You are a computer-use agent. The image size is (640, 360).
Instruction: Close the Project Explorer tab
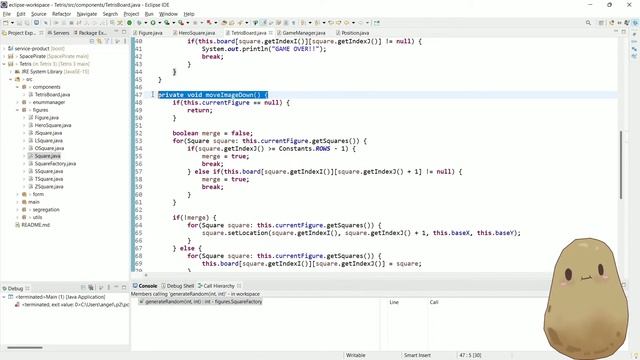tap(41, 33)
